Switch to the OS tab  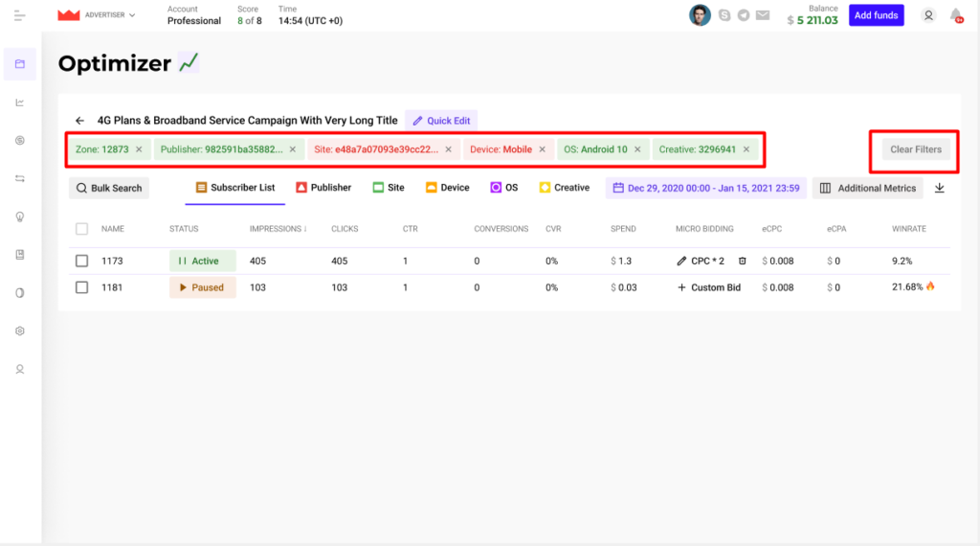503,188
